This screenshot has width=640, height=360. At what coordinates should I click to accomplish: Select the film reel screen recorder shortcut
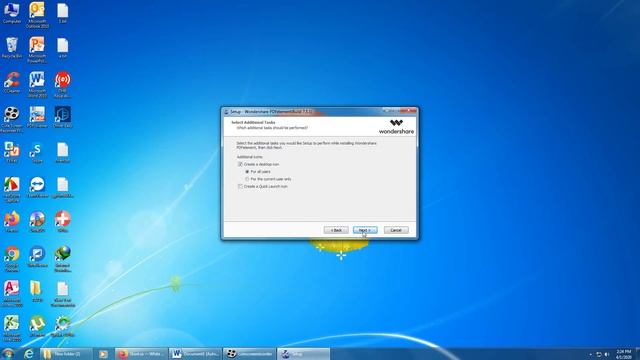pos(12,120)
